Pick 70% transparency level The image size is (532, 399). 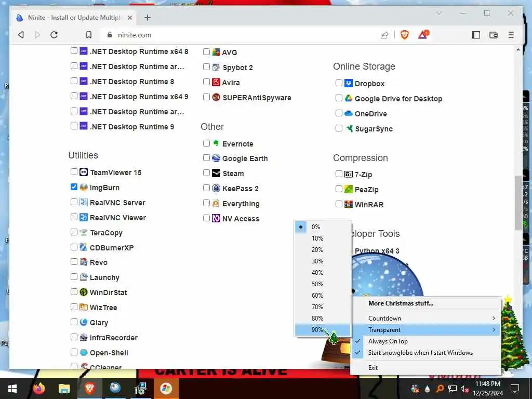point(322,307)
